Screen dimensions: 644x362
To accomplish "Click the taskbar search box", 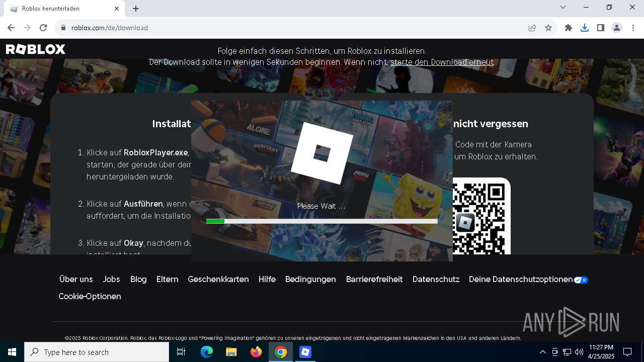I will tap(97, 352).
